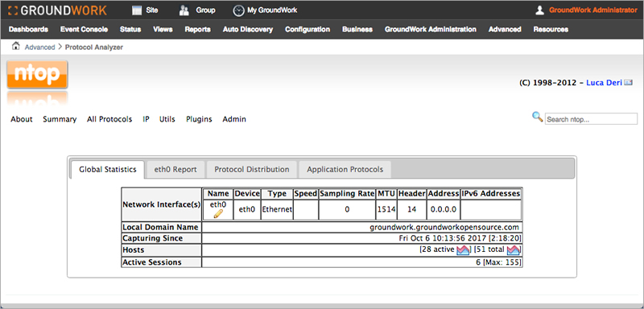Click the user profile icon

click(x=539, y=10)
